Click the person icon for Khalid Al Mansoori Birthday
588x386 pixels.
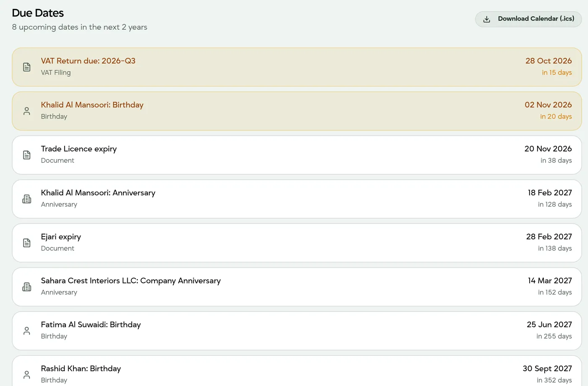(27, 111)
